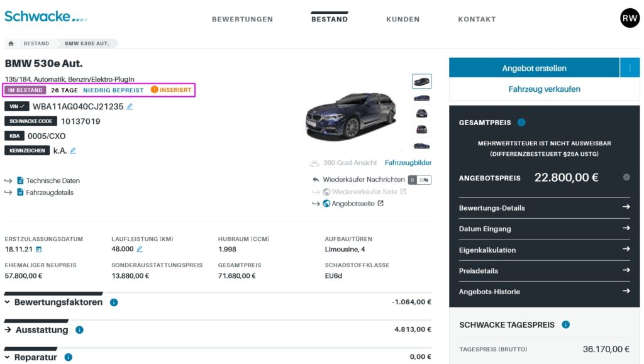The width and height of the screenshot is (644, 364).
Task: Click the Schadstoffklasse value EU6d
Action: tap(333, 276)
